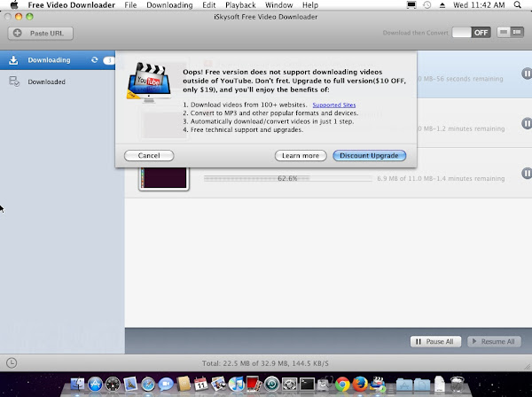Screen dimensions: 532x397
Task: Open Spotlight search magnifier
Action: click(x=518, y=4)
